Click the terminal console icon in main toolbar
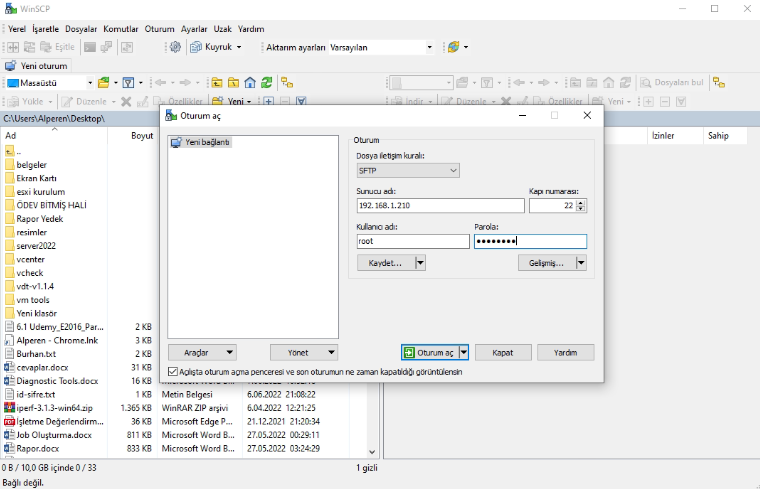 (x=90, y=47)
